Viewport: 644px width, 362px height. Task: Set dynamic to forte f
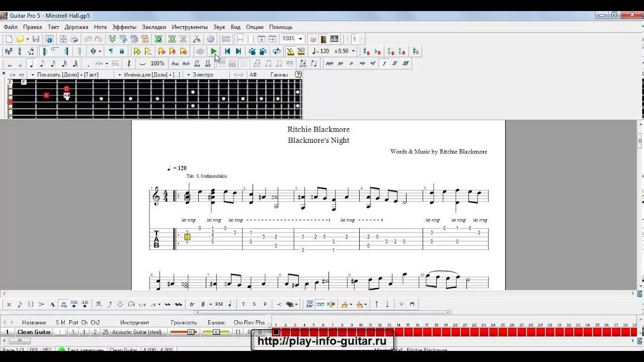(384, 64)
